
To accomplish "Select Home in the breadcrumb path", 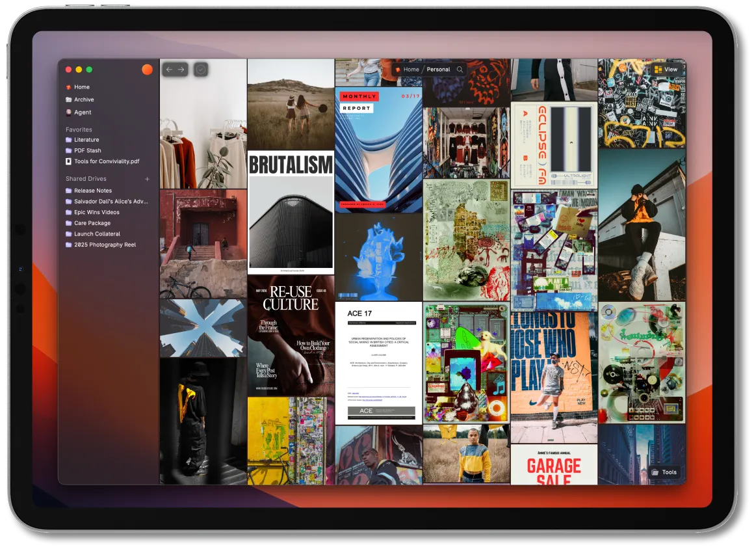I will pyautogui.click(x=411, y=70).
